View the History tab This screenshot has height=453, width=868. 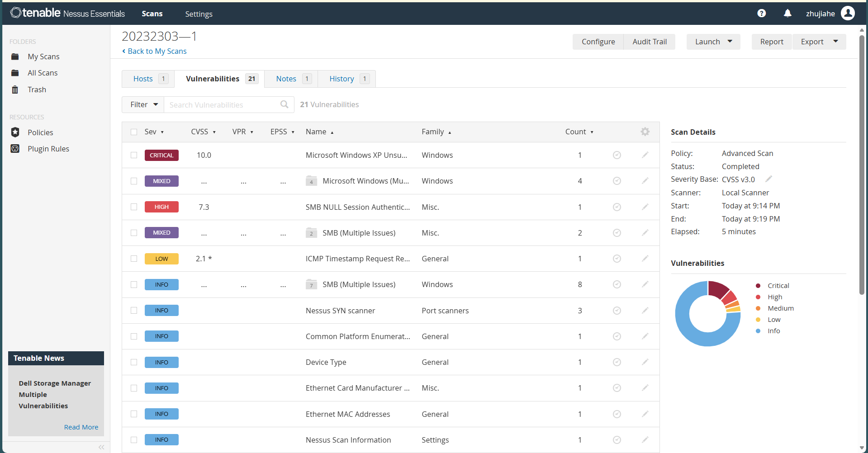click(x=347, y=79)
